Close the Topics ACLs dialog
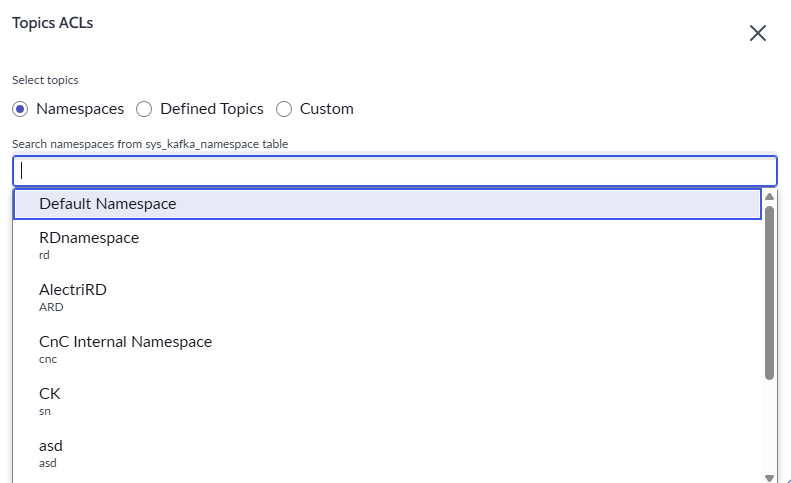The width and height of the screenshot is (791, 483). [x=758, y=33]
